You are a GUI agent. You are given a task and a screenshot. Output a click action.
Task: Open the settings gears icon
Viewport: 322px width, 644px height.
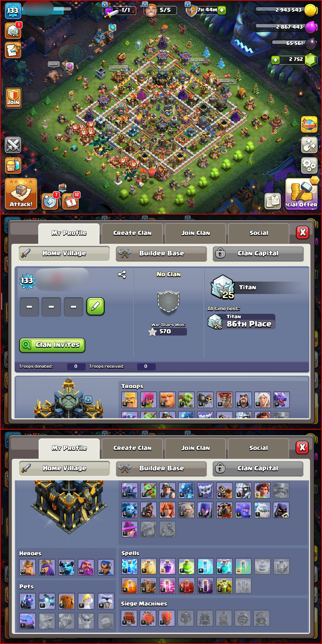(x=309, y=165)
